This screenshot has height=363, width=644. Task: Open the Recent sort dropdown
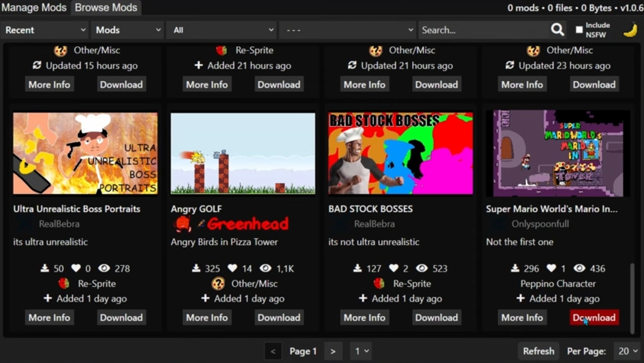pyautogui.click(x=45, y=30)
